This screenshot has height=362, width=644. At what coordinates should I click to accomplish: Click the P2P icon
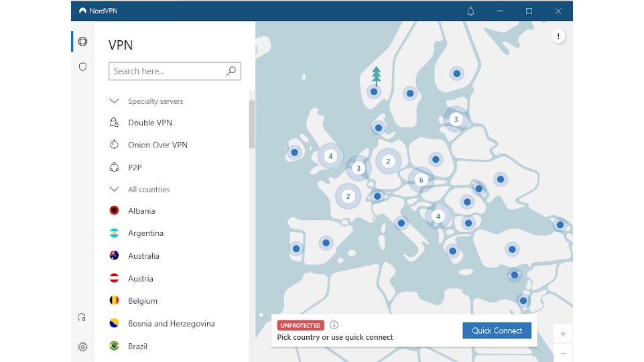point(114,167)
